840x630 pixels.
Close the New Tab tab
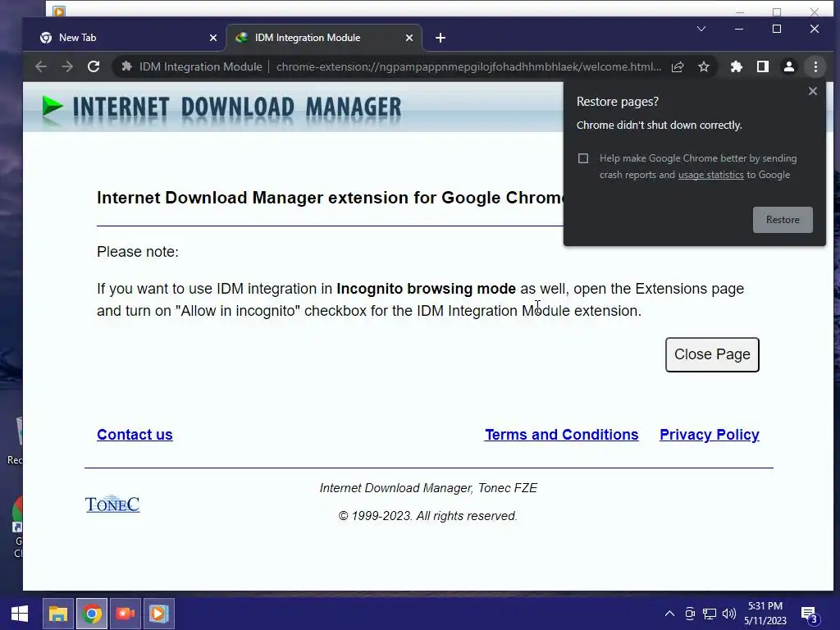(212, 38)
